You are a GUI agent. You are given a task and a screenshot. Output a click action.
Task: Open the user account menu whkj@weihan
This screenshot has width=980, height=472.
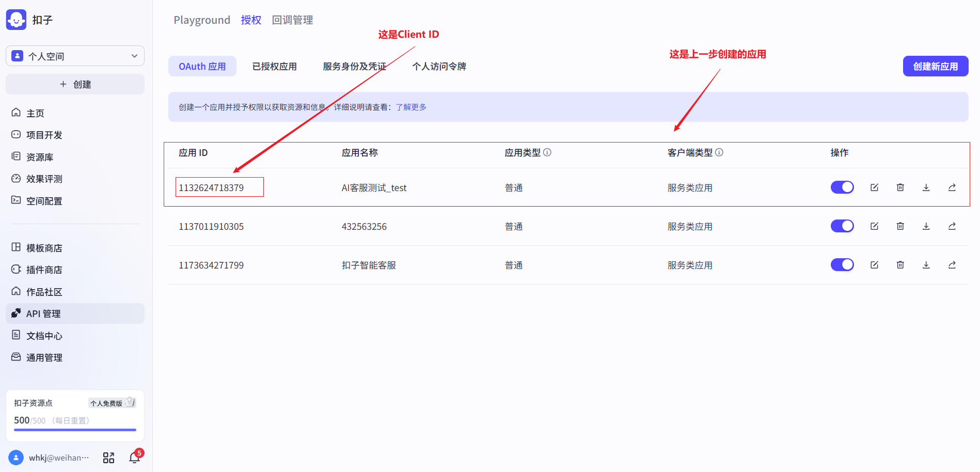point(49,458)
